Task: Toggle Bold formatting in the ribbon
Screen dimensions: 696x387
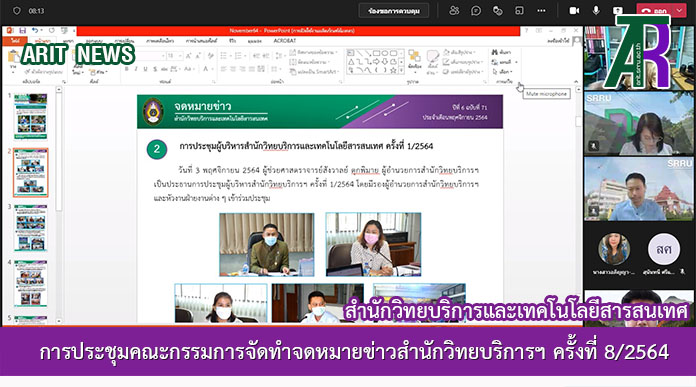Action: coord(127,69)
